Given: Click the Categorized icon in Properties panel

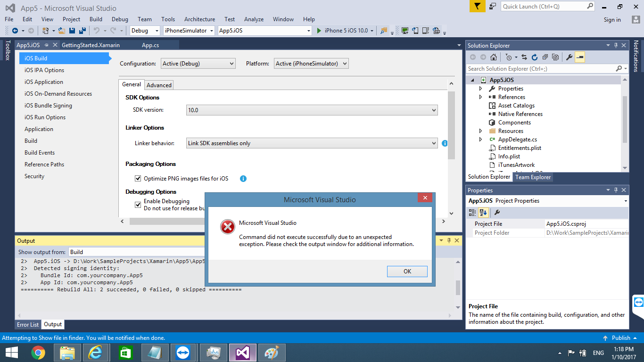Looking at the screenshot, I should point(472,213).
